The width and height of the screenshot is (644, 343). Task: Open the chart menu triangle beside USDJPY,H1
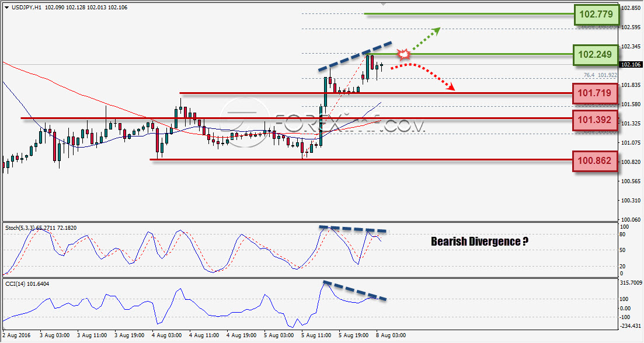click(x=6, y=8)
